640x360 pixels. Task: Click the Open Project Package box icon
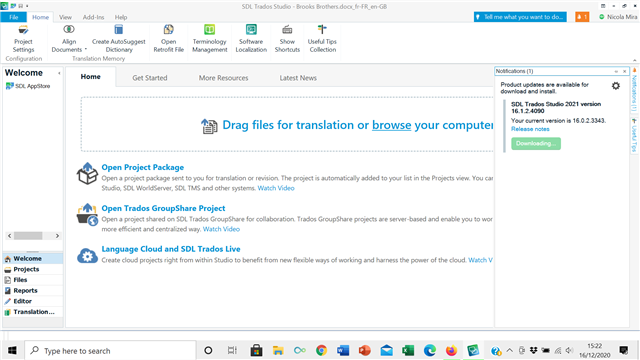(87, 174)
